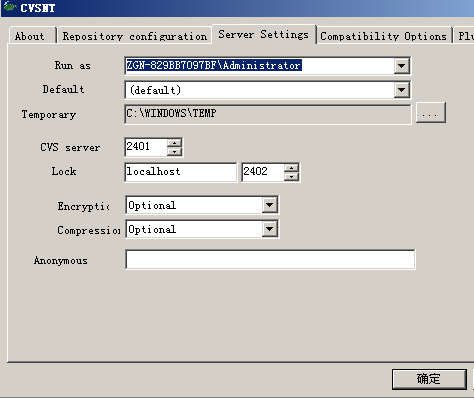This screenshot has height=398, width=474.
Task: Click the Anonymous user input field
Action: tap(270, 259)
